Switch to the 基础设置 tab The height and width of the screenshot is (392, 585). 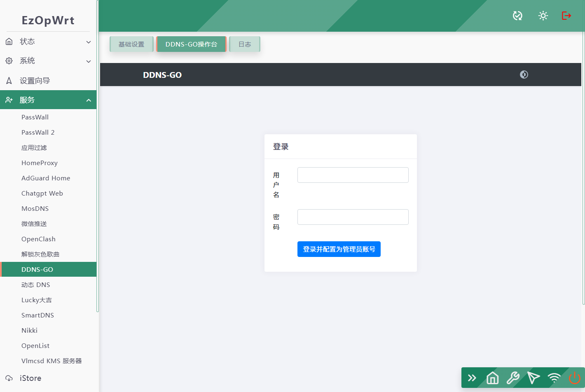pyautogui.click(x=131, y=44)
